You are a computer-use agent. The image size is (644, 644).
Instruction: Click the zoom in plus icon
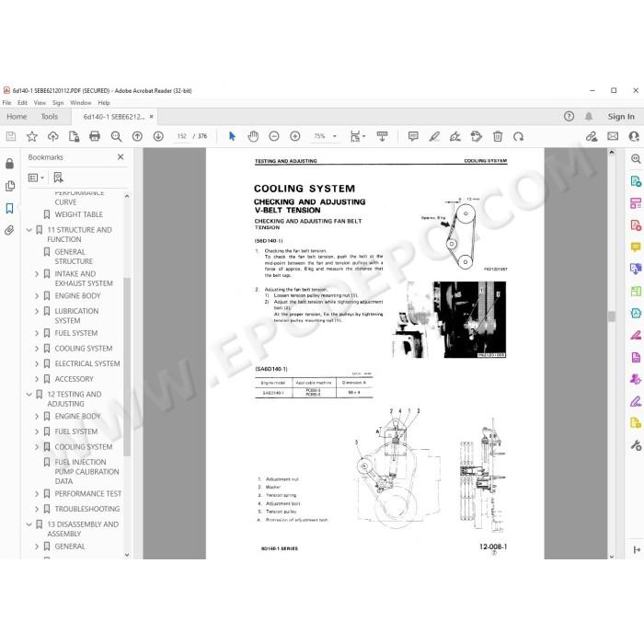point(295,136)
